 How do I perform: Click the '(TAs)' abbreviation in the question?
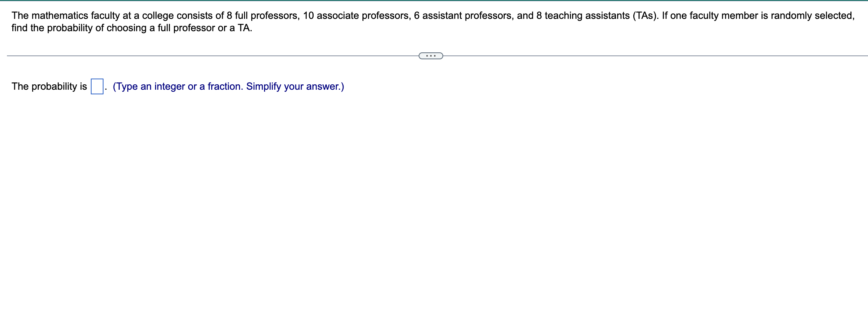pyautogui.click(x=644, y=16)
